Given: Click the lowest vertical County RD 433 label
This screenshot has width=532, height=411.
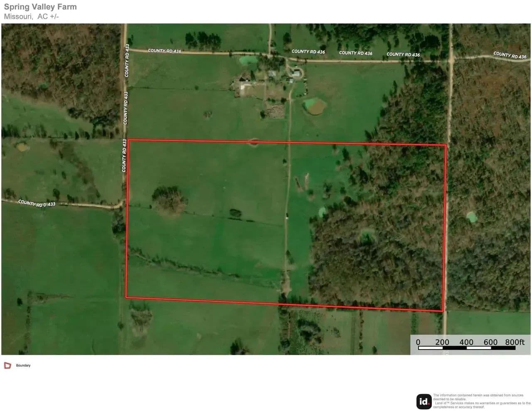Looking at the screenshot, I should tap(124, 155).
